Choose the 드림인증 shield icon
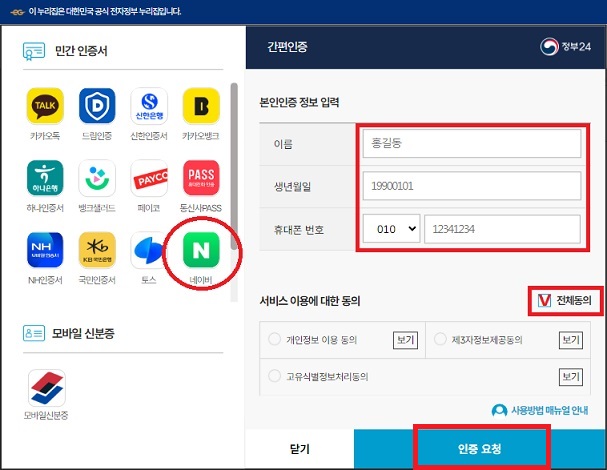 point(97,106)
